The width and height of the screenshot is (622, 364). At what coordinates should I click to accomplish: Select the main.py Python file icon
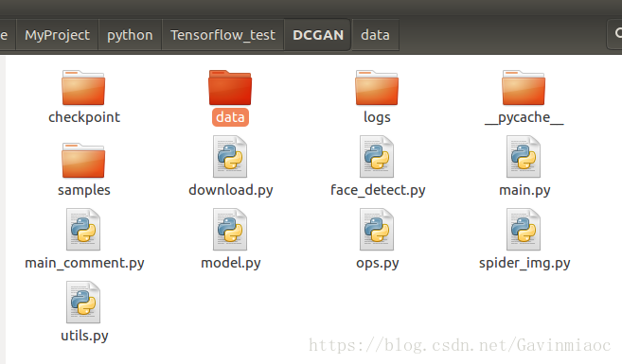(524, 157)
